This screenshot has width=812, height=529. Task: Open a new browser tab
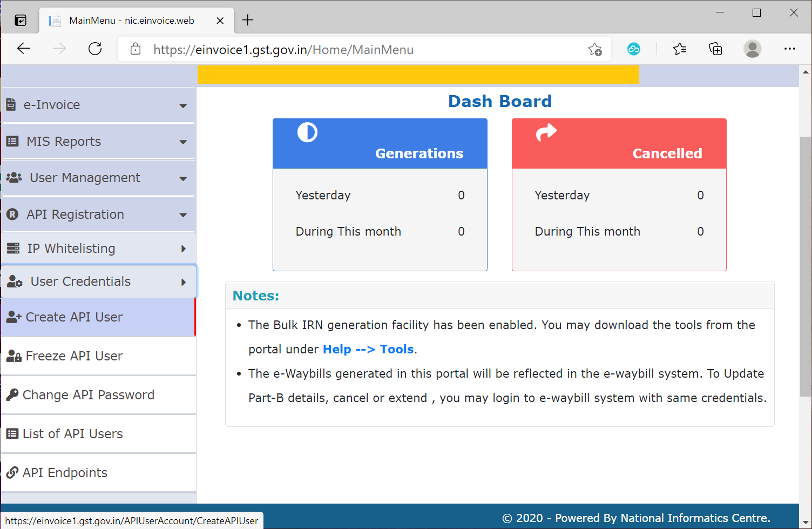pyautogui.click(x=247, y=19)
